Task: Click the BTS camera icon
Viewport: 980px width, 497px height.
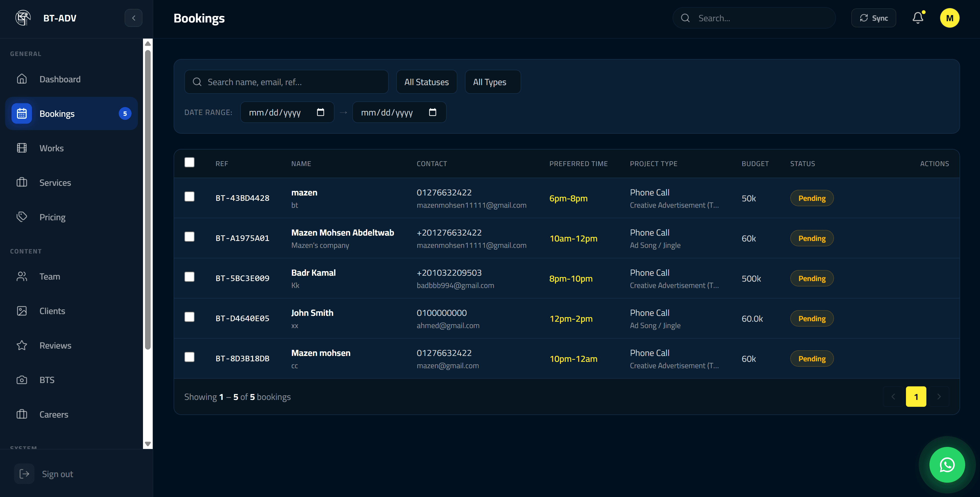Action: coord(22,380)
